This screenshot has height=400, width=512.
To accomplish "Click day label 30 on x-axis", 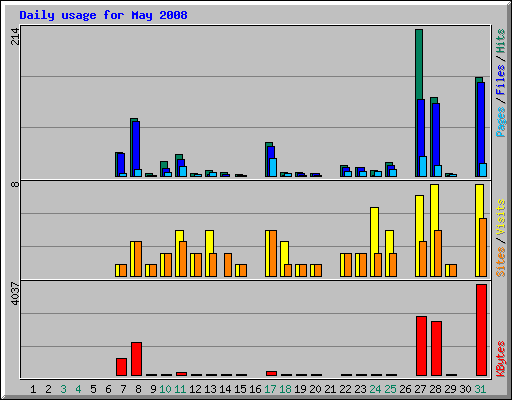I will pos(465,389).
